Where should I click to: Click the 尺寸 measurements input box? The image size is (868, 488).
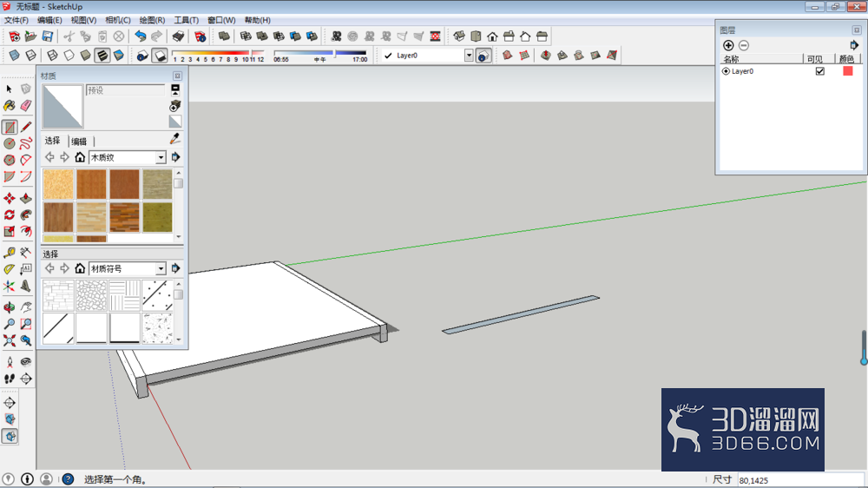[800, 480]
